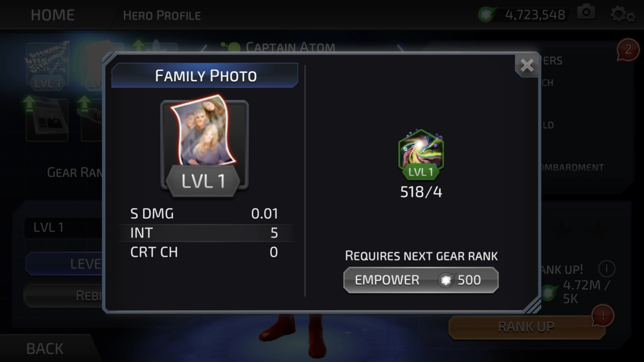Image resolution: width=644 pixels, height=362 pixels.
Task: Open the info icon beside Rank Up
Action: click(607, 268)
